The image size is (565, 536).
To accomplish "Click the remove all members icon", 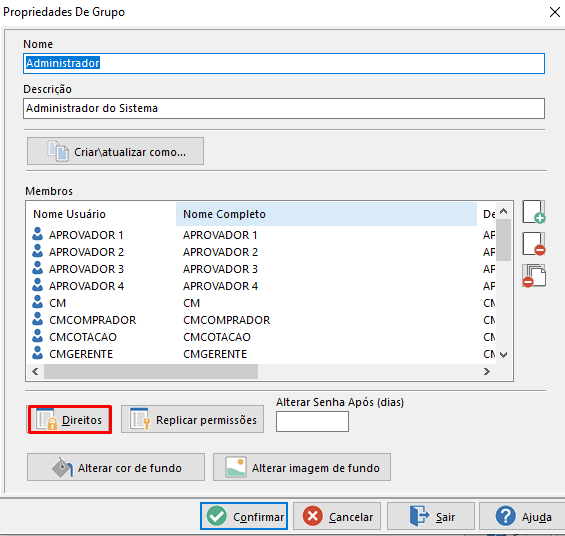I will (534, 276).
